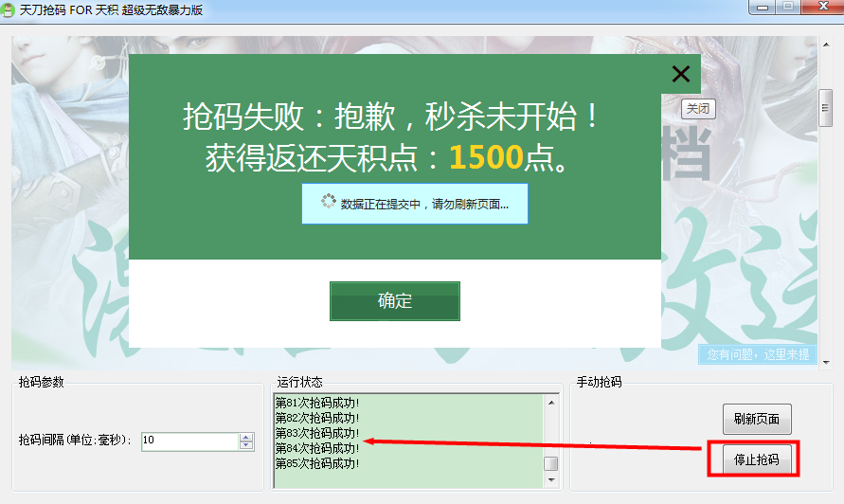This screenshot has height=504, width=844.
Task: Click web page scrollbar up arrow
Action: point(826,45)
